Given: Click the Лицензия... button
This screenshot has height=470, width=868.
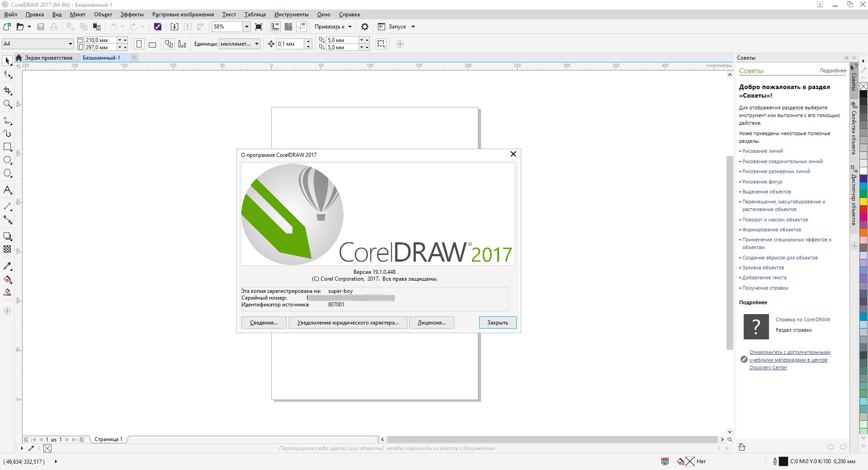Looking at the screenshot, I should click(432, 323).
